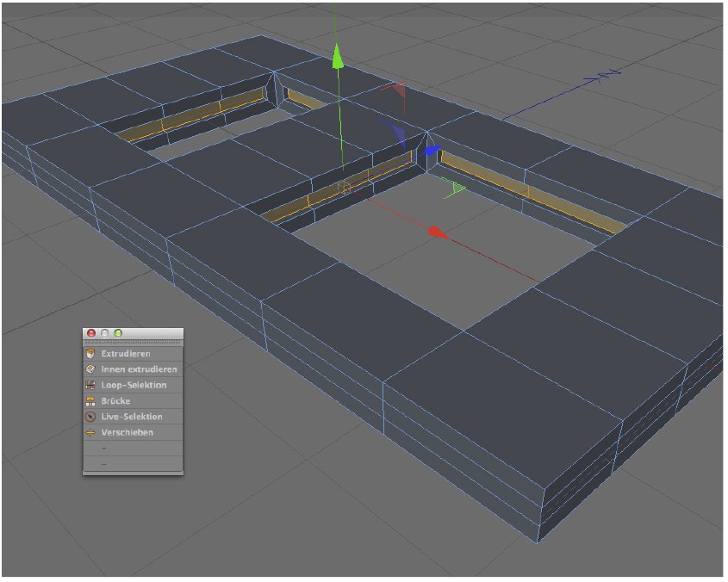This screenshot has height=582, width=728.
Task: Click the palette's dotted grip bar
Action: [x=133, y=343]
